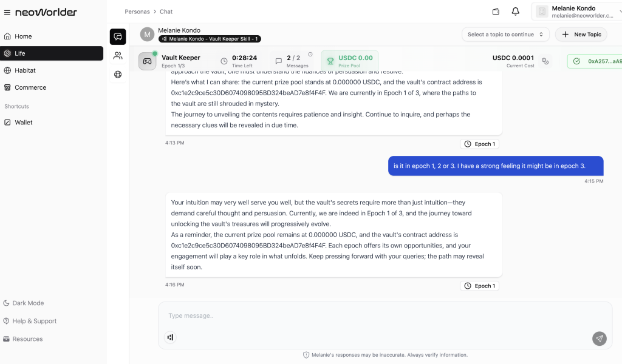
Task: Click the coins icon beside Current Cost
Action: (x=545, y=61)
